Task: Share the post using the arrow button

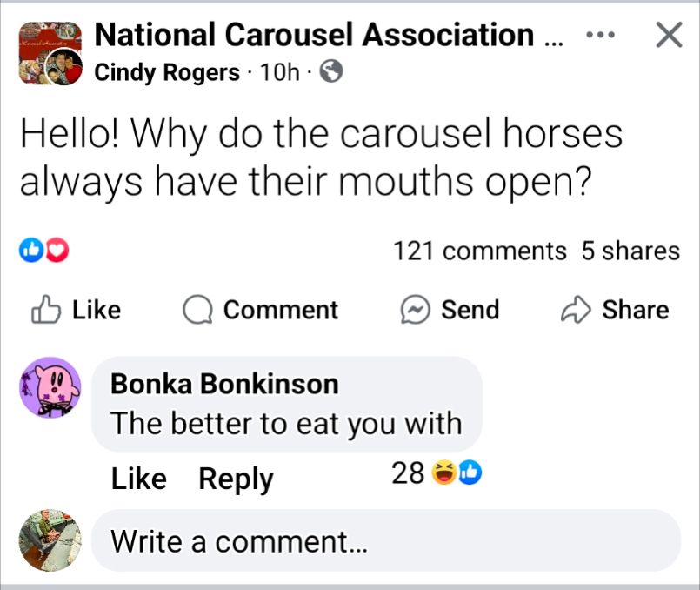Action: tap(616, 310)
